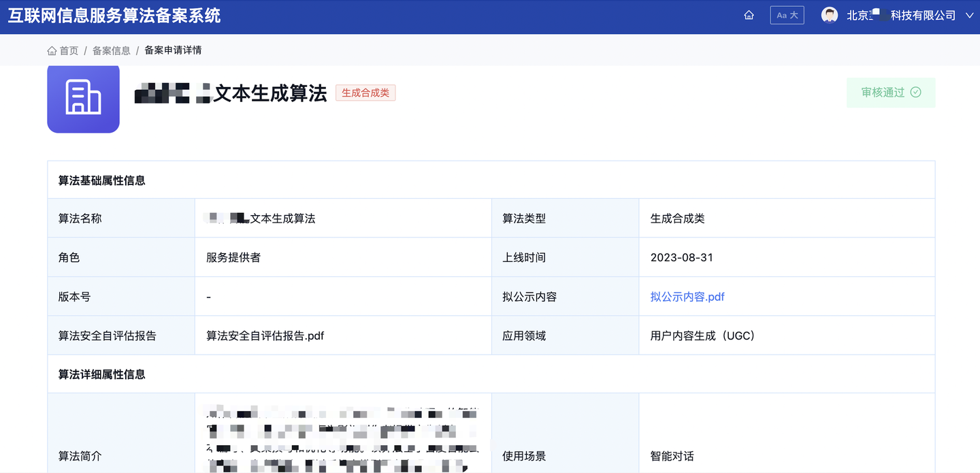
Task: Click the home icon in top navigation bar
Action: [749, 15]
